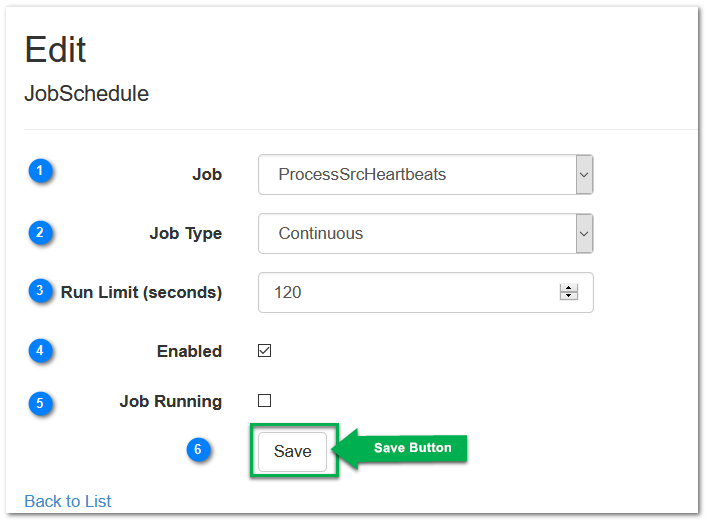Open the Job Type dropdown arrow
This screenshot has height=523, width=708.
tap(584, 233)
